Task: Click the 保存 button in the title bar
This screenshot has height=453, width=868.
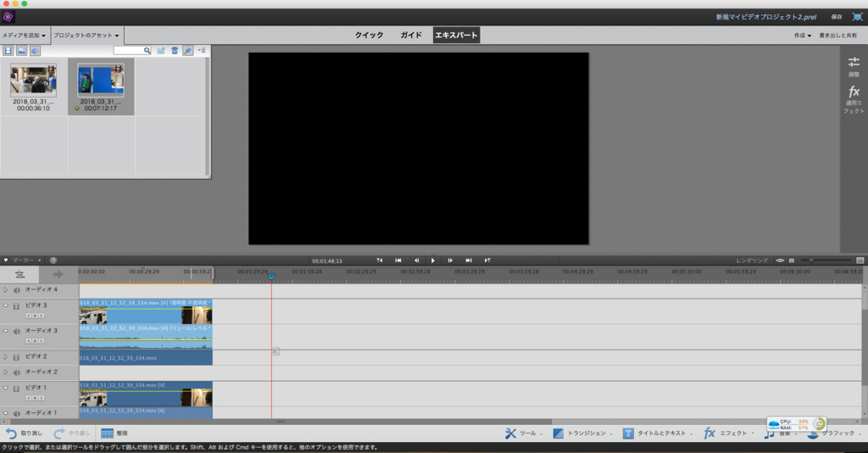Action: click(x=837, y=17)
